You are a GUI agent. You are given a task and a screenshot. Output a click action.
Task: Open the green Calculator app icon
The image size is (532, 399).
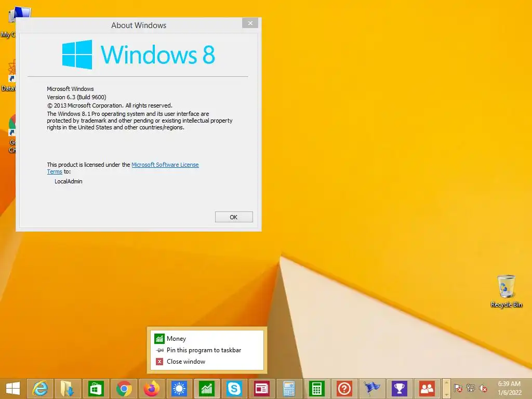pyautogui.click(x=317, y=389)
